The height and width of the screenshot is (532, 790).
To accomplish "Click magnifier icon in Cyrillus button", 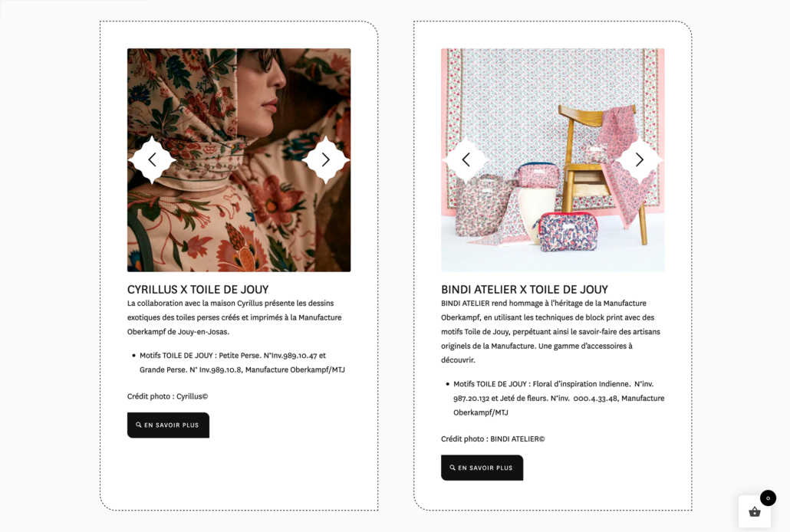I will (139, 425).
